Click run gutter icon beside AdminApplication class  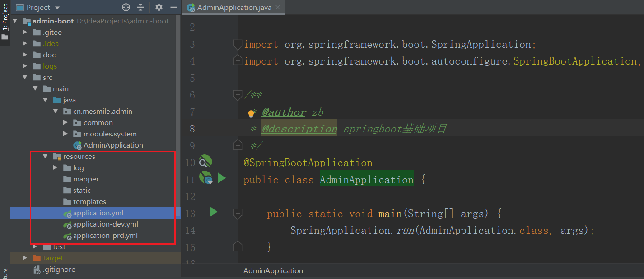coord(222,178)
